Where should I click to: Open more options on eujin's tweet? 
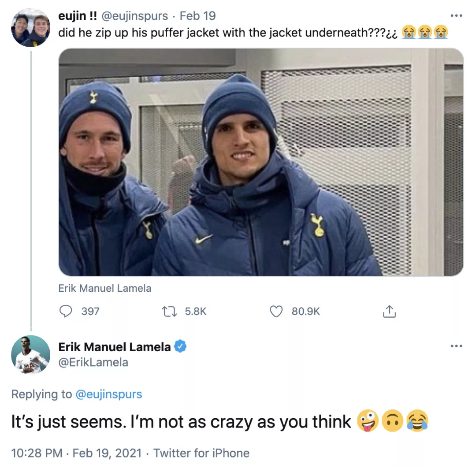456,15
